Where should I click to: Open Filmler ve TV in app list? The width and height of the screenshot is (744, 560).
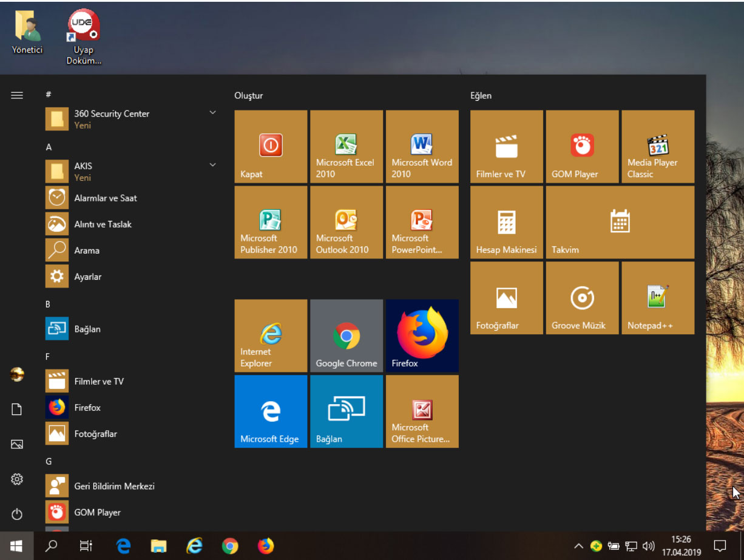[131, 381]
